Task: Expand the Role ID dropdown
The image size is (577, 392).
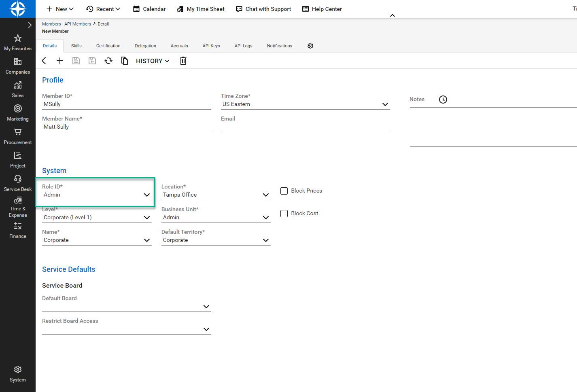Action: [146, 195]
